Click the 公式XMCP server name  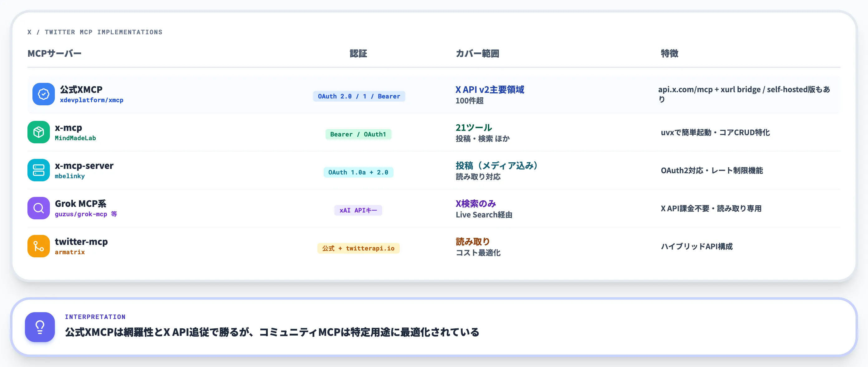(81, 89)
